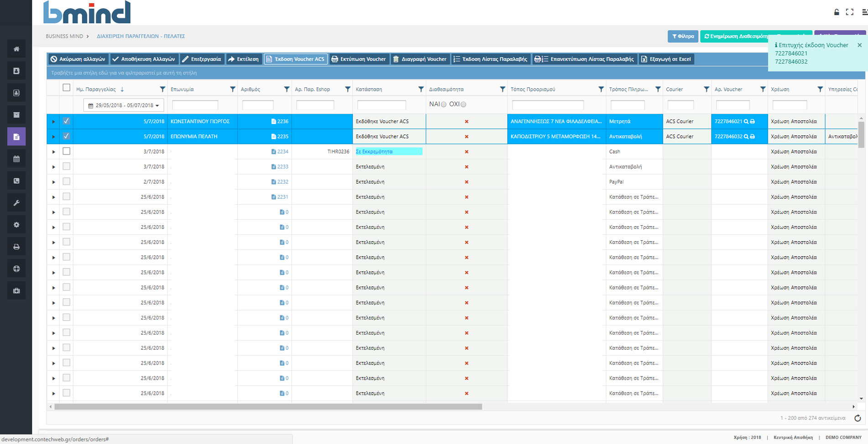Open the Φίλτρα button
This screenshot has width=868, height=444.
click(x=683, y=36)
